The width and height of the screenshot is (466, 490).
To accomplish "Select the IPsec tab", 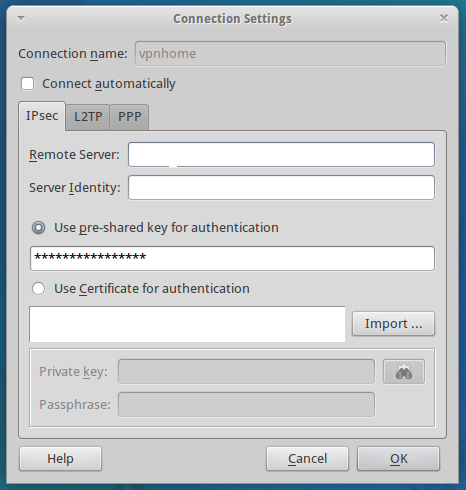I will (42, 116).
